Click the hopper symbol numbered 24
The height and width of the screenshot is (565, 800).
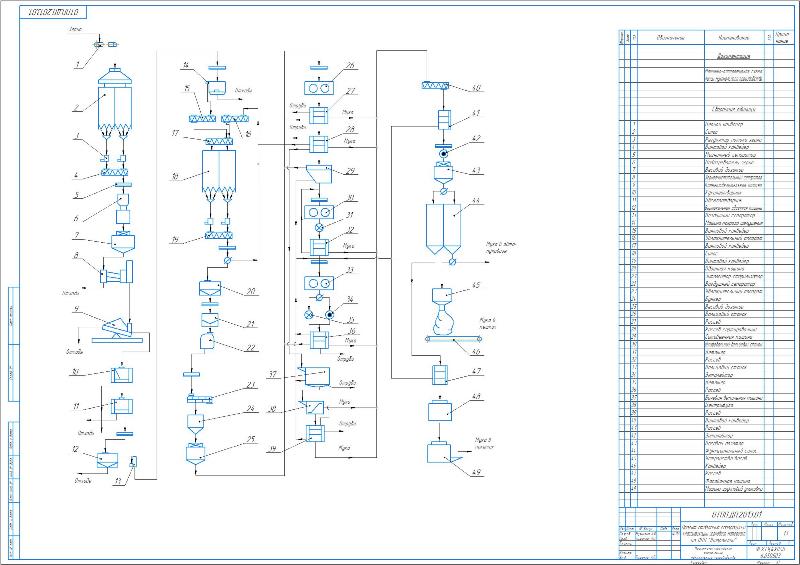(x=195, y=425)
